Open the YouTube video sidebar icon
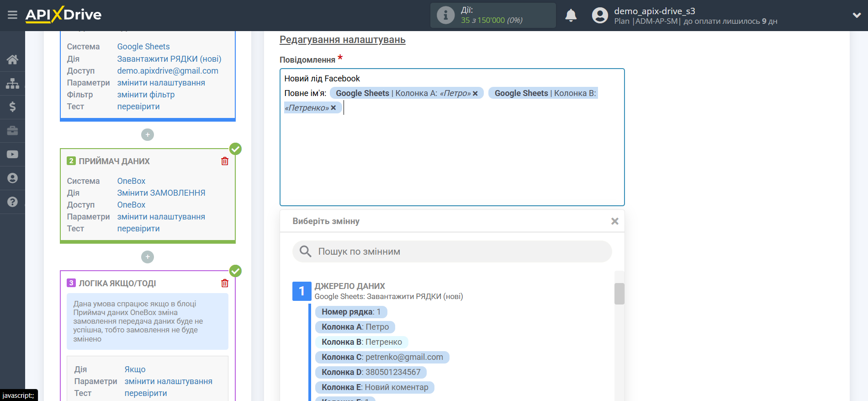Image resolution: width=868 pixels, height=401 pixels. point(12,155)
